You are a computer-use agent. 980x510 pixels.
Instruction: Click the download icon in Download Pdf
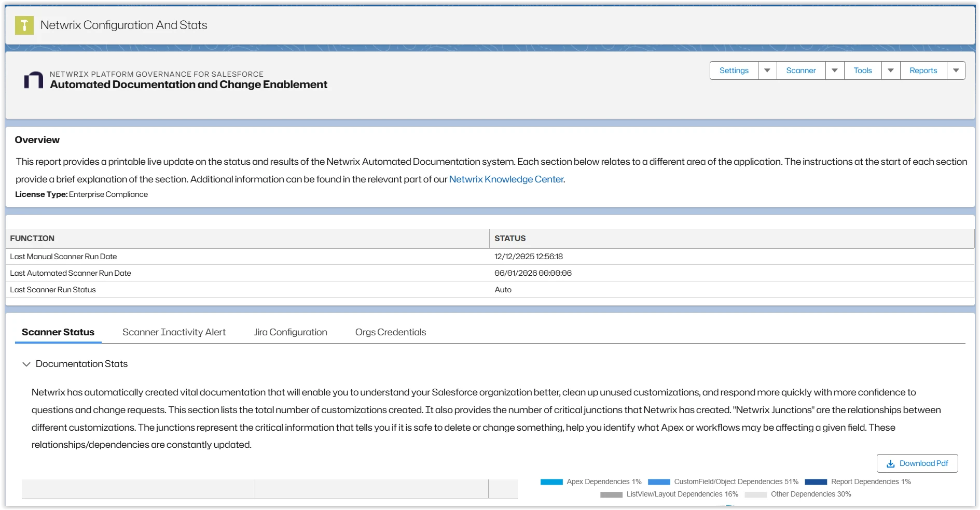click(890, 464)
